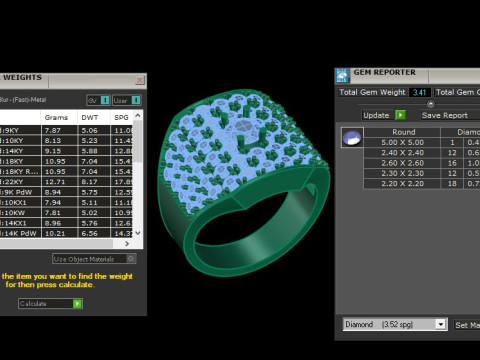Collapse the Gem Reporter header with circular arrow

coord(431,104)
